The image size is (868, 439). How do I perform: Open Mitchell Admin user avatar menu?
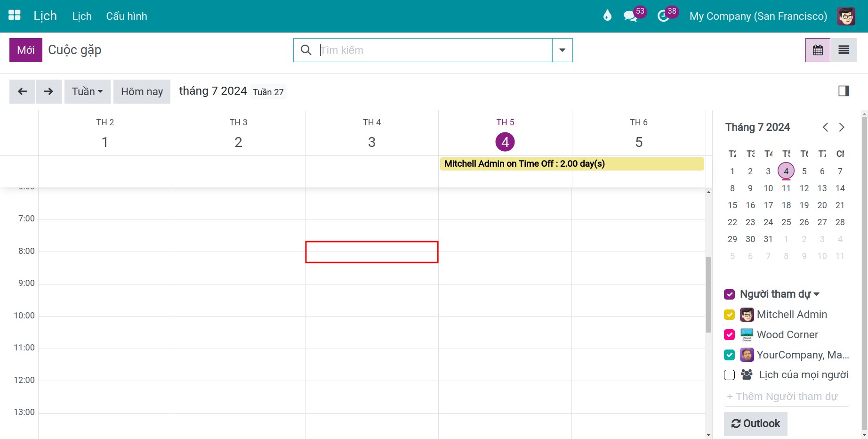pos(846,16)
